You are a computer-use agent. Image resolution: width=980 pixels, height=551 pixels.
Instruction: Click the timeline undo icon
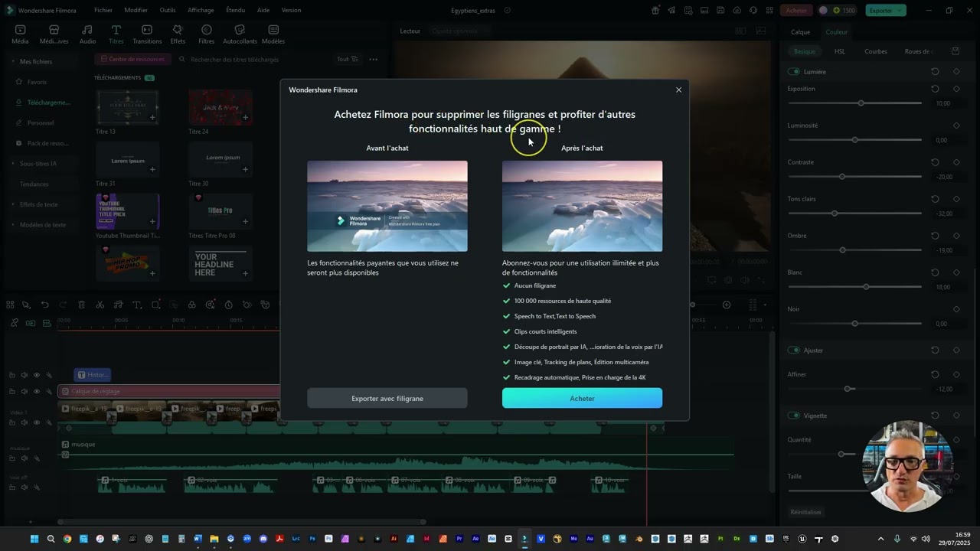coord(44,305)
